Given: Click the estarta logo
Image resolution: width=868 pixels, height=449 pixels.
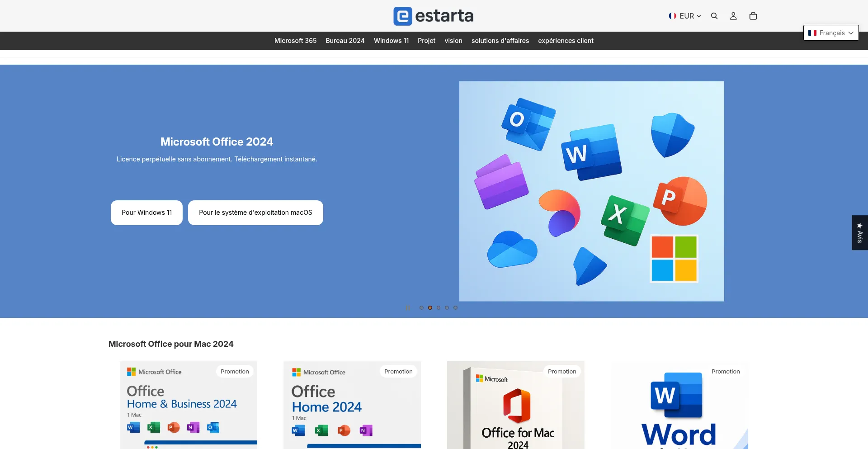Looking at the screenshot, I should pyautogui.click(x=434, y=16).
